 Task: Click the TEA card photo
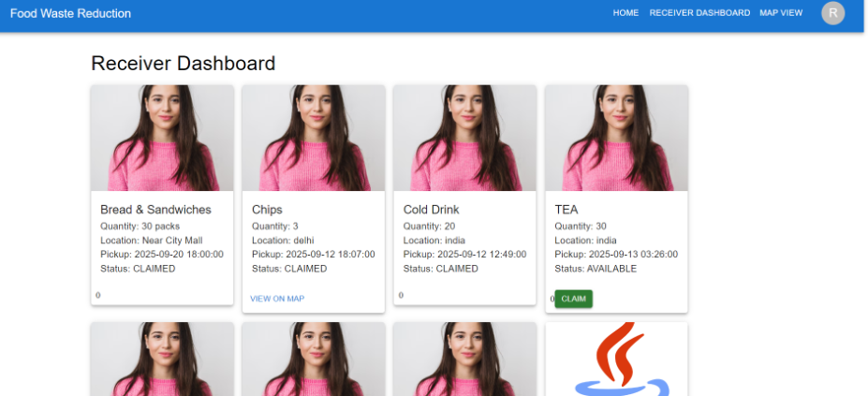pyautogui.click(x=616, y=139)
